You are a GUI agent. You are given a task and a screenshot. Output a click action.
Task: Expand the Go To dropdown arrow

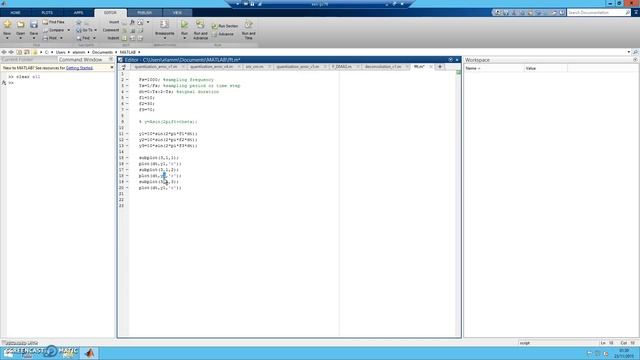click(96, 30)
